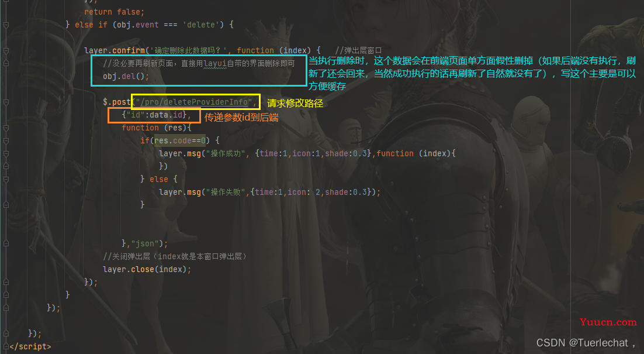The height and width of the screenshot is (354, 644).
Task: Click the "layer.close(index);" statement
Action: coord(147,269)
